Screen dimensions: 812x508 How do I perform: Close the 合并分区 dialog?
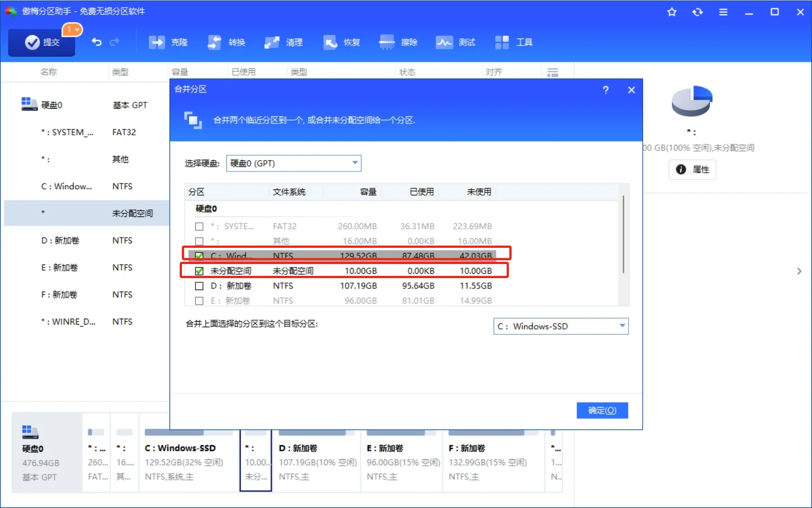(x=631, y=90)
